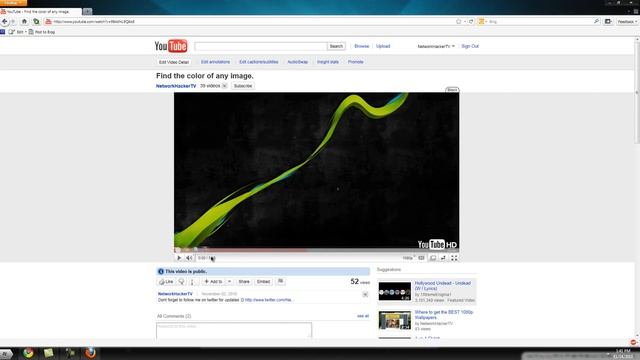Seek along the video progress bar
This screenshot has height=360, width=640.
[x=316, y=250]
